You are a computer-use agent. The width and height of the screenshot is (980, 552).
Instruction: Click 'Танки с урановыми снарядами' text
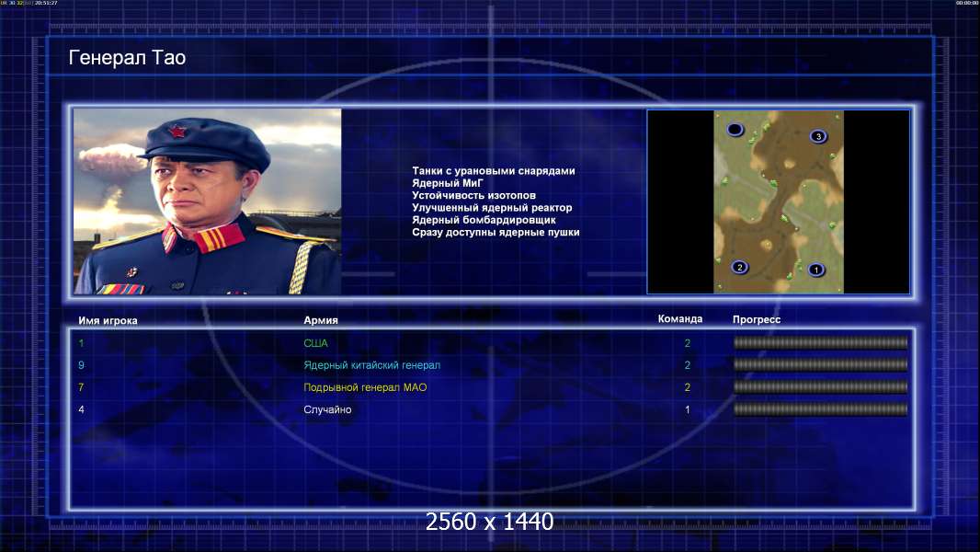tap(493, 171)
